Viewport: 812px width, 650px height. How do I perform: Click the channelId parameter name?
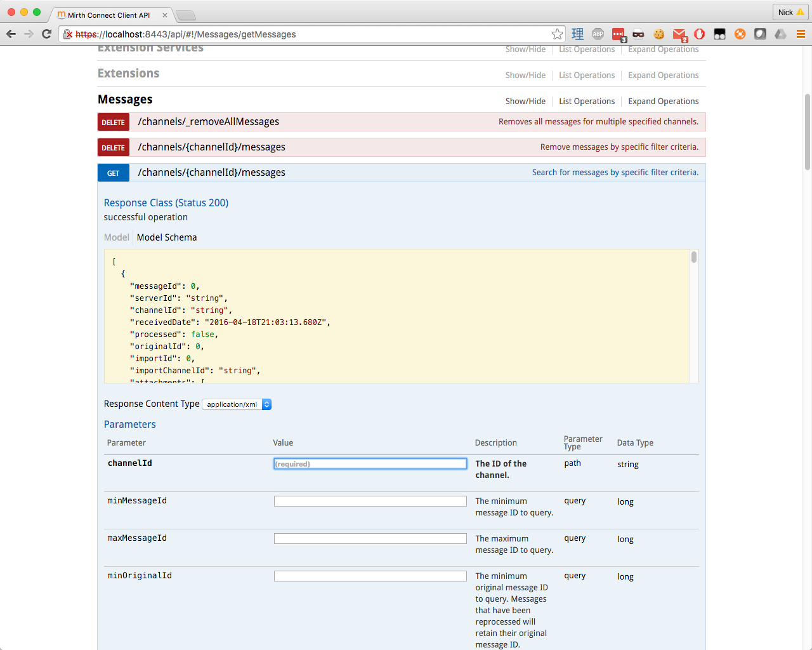click(x=130, y=463)
